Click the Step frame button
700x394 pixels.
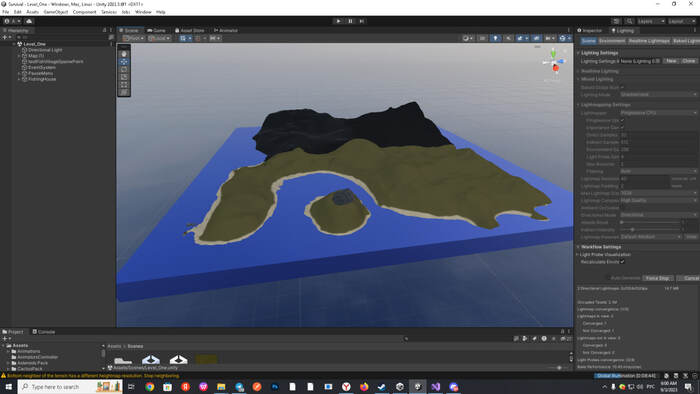[362, 21]
